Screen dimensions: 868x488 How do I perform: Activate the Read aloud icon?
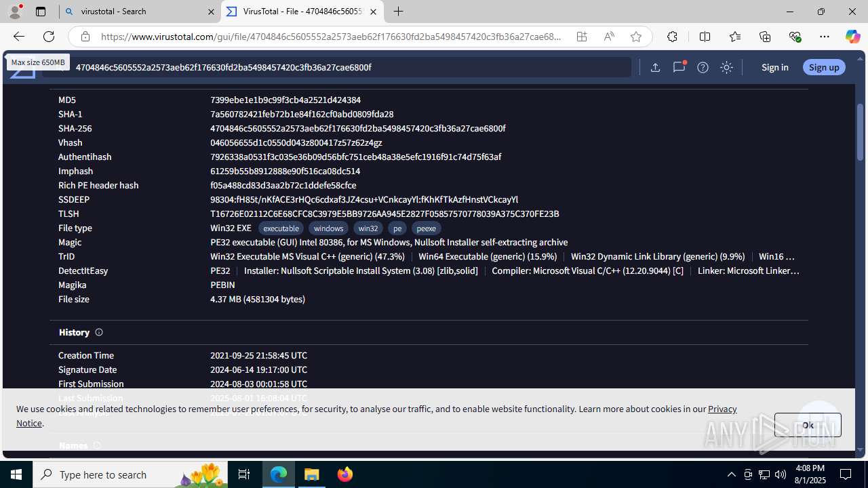coord(609,37)
